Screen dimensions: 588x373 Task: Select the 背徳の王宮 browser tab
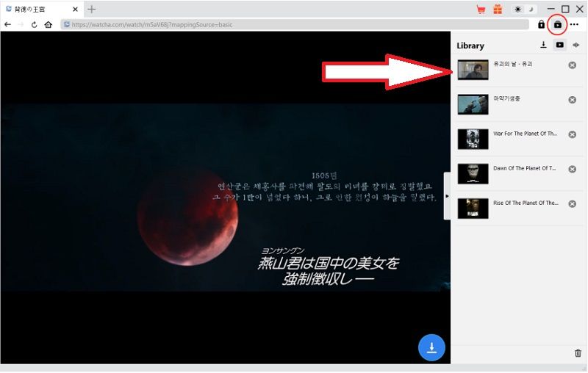(x=41, y=10)
